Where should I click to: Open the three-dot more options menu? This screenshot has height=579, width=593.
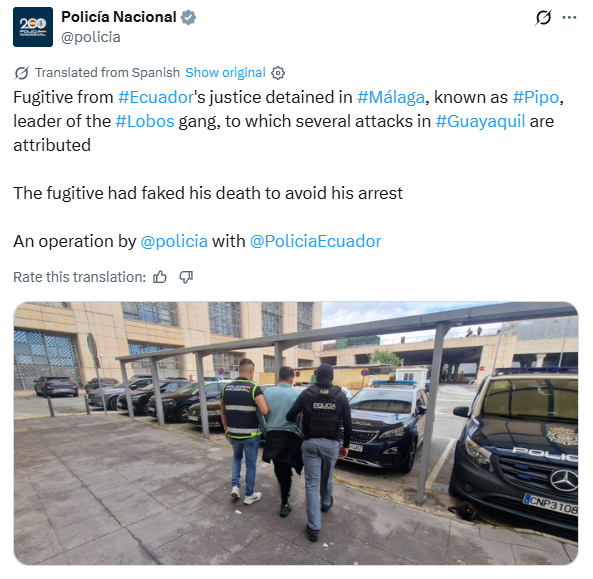[569, 17]
